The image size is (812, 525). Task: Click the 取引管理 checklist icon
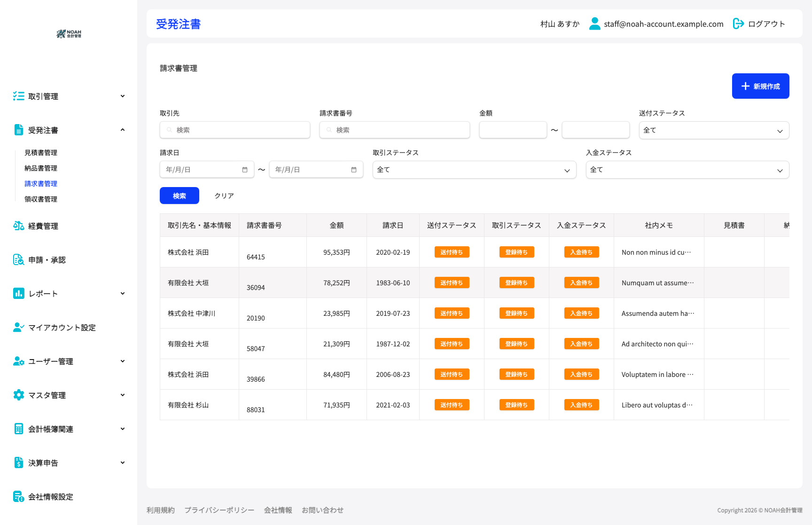tap(19, 96)
